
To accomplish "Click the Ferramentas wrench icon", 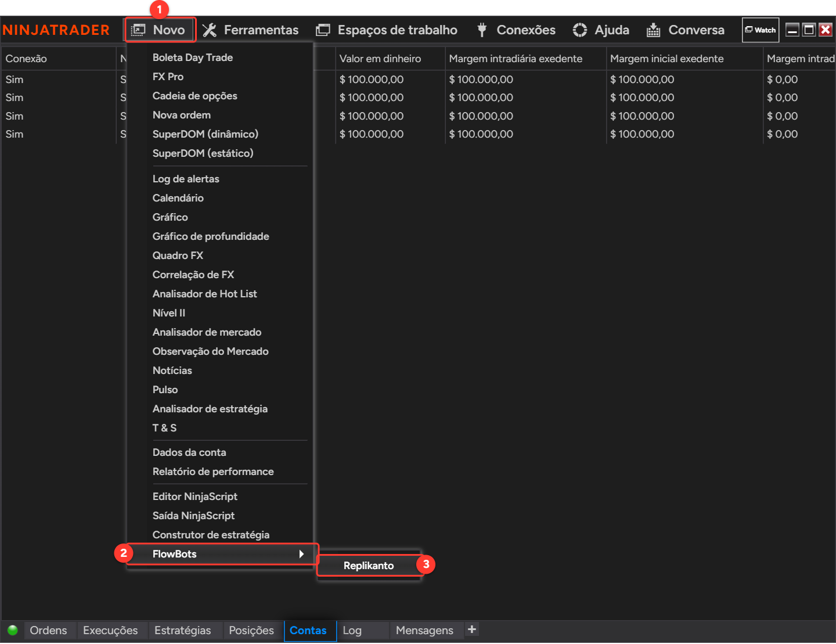I will coord(210,30).
